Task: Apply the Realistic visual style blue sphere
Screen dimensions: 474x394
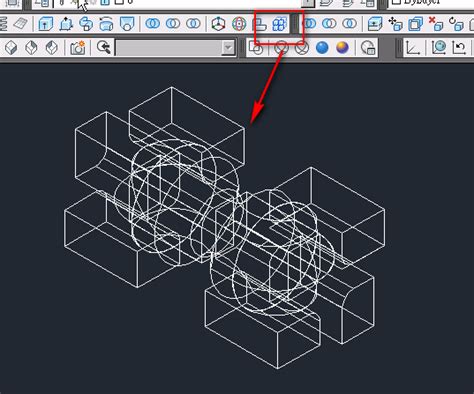Action: pos(322,48)
